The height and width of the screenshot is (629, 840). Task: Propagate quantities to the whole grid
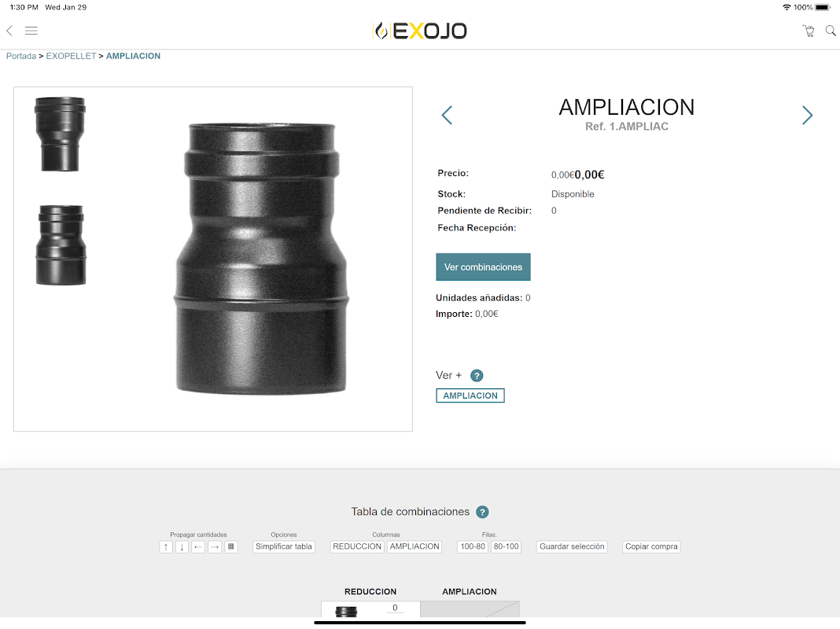click(x=231, y=547)
